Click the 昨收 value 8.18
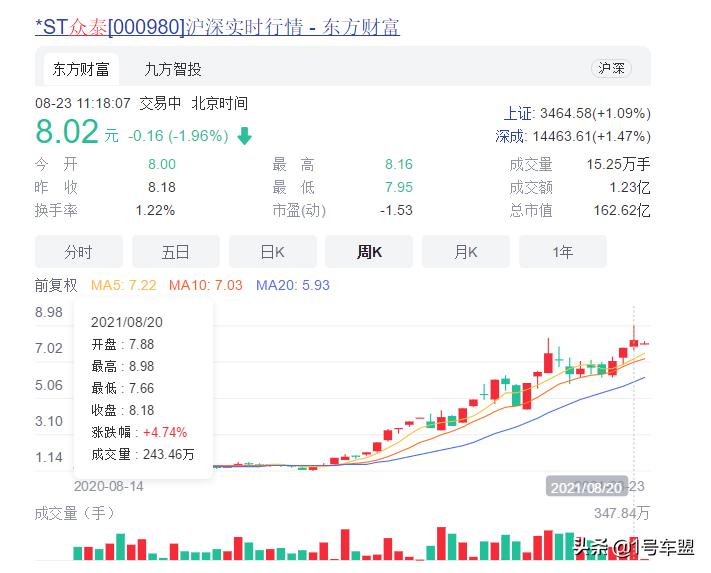711x573 pixels. click(161, 187)
